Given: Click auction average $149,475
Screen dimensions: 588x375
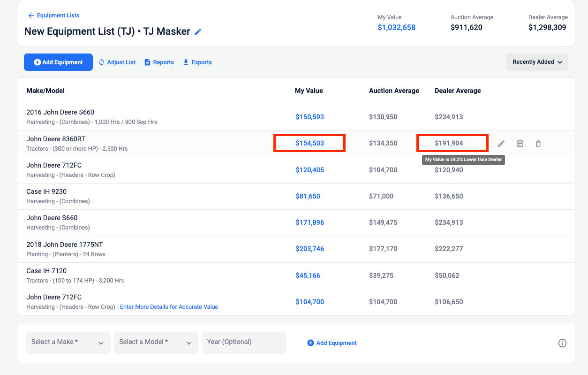Looking at the screenshot, I should (383, 222).
